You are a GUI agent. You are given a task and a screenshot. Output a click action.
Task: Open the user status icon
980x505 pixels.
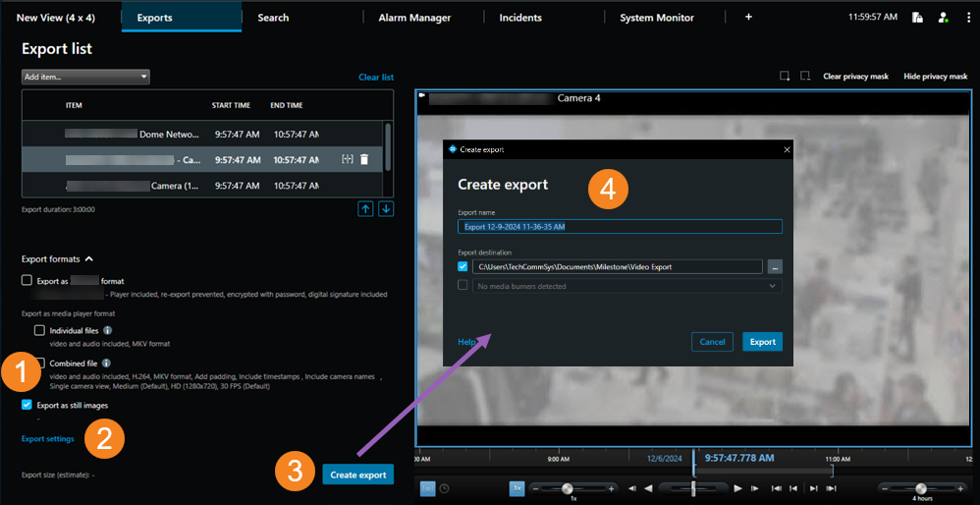(943, 18)
